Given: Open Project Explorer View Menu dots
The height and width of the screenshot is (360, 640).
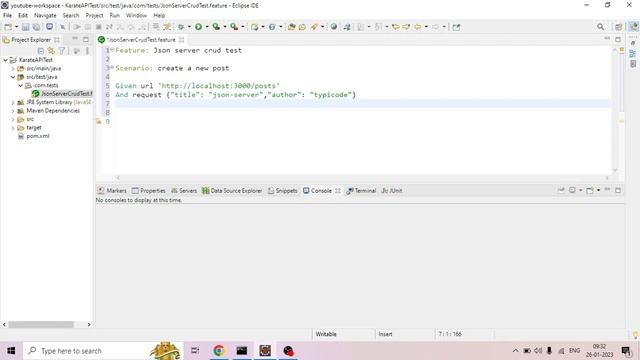Looking at the screenshot, I should pos(87,51).
